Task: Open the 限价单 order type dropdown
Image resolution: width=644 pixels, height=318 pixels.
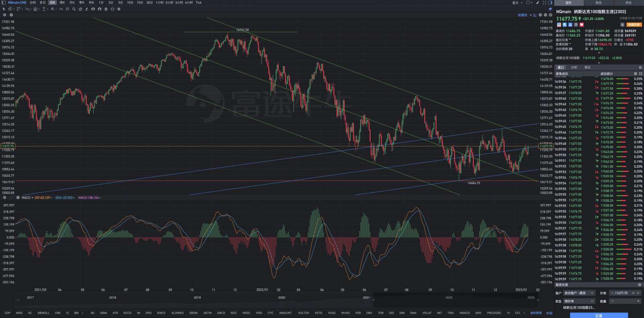Action: coord(579,301)
